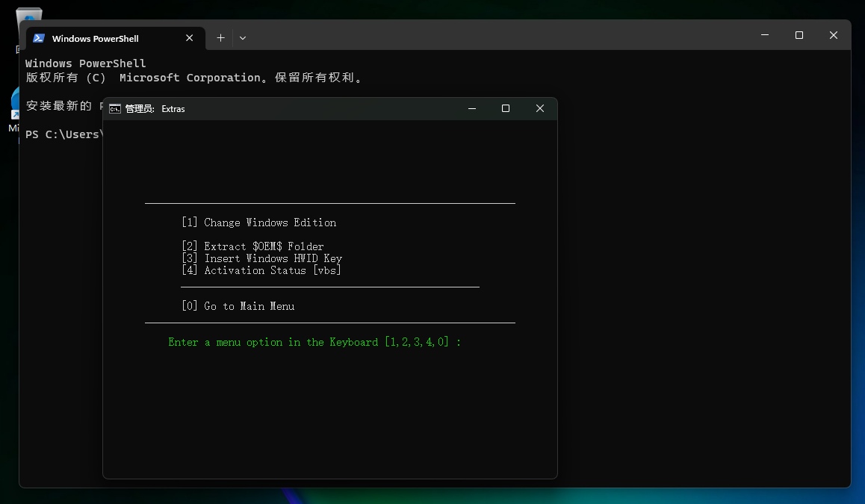This screenshot has height=504, width=865.
Task: Minimize the Extras console window
Action: click(x=472, y=108)
